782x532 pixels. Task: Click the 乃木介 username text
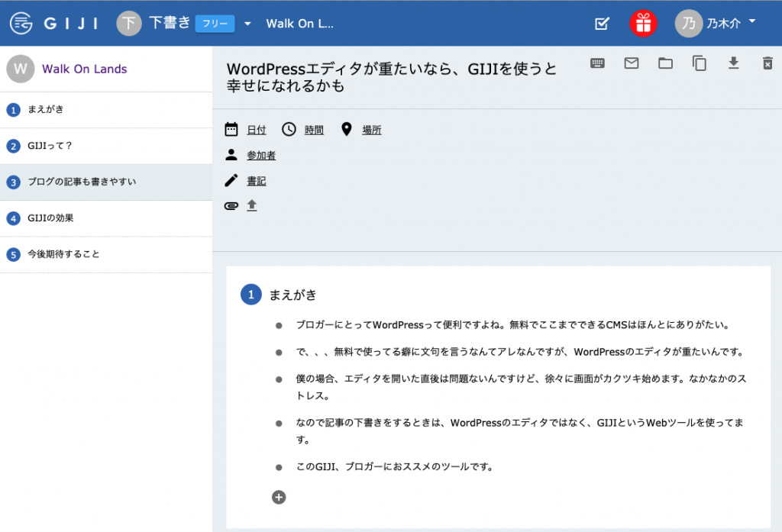[x=724, y=24]
